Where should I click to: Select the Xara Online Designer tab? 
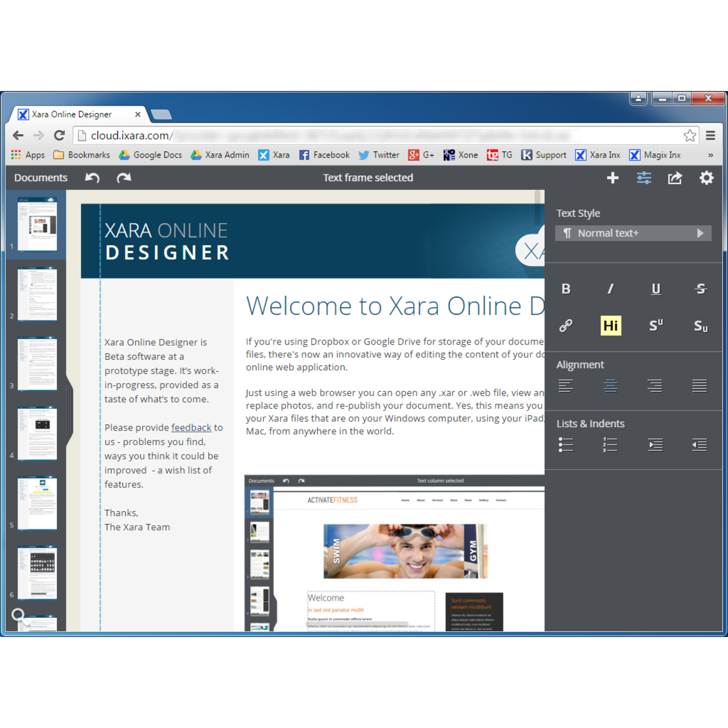(78, 114)
